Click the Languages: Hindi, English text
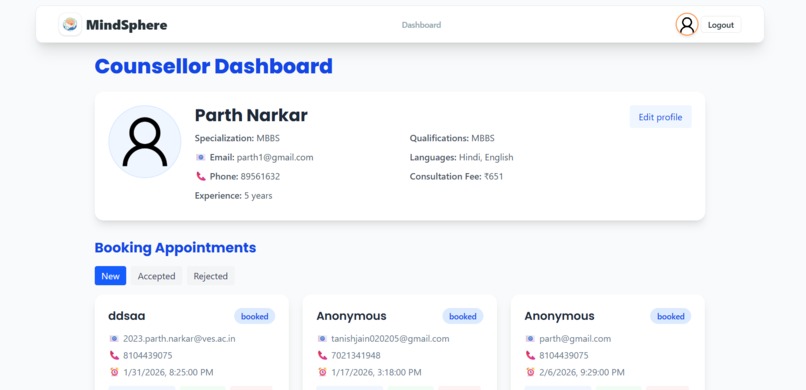This screenshot has height=390, width=806. (x=461, y=157)
